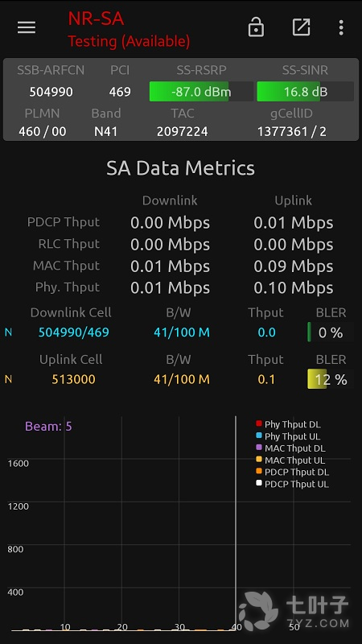Click the SS-RSRP -87.0 dBm bar
The width and height of the screenshot is (362, 644).
[x=201, y=91]
